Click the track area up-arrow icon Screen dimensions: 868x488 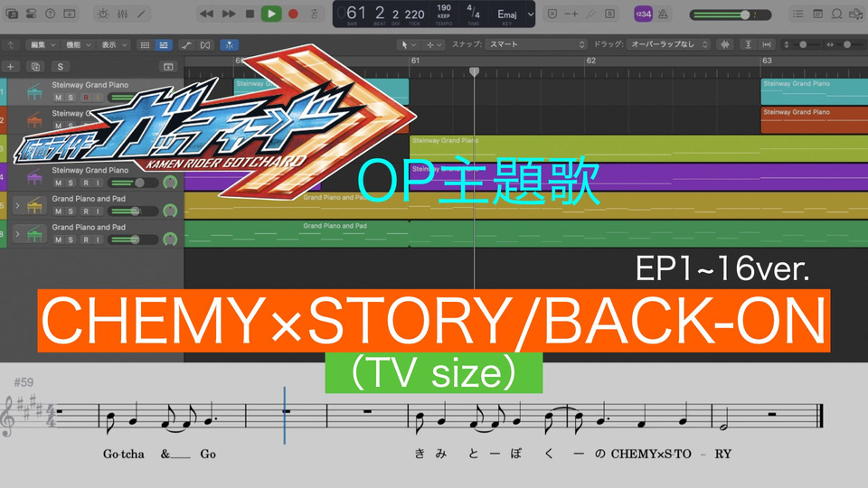point(11,45)
